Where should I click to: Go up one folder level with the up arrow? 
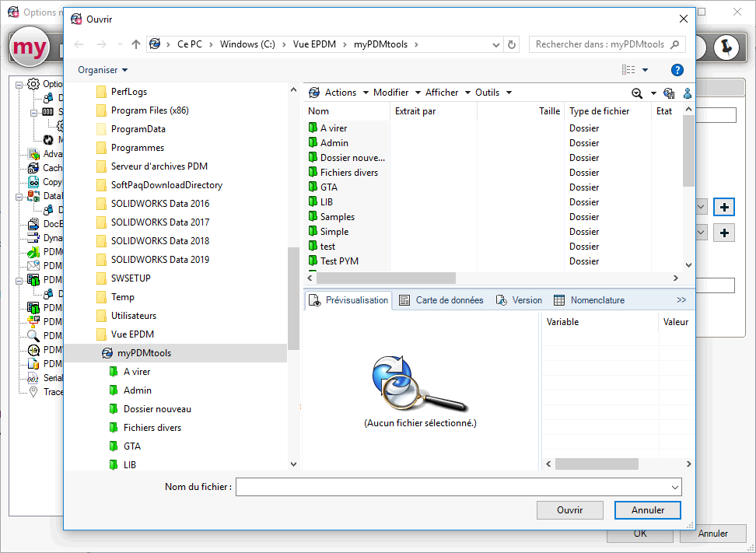(x=136, y=44)
